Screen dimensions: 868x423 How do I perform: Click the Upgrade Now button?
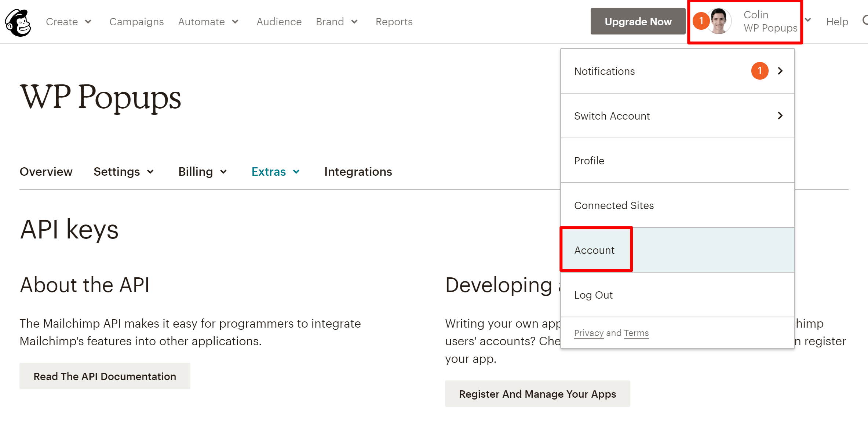(638, 22)
